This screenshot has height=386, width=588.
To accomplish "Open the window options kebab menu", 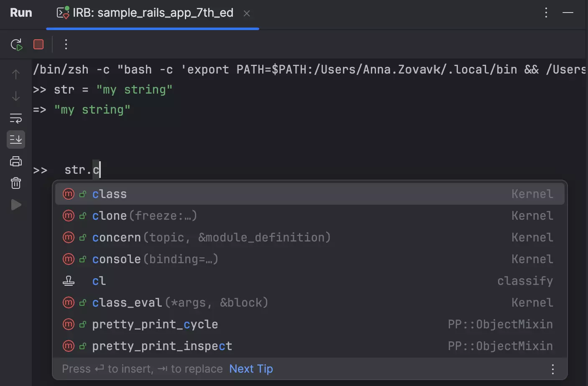I will [x=546, y=13].
